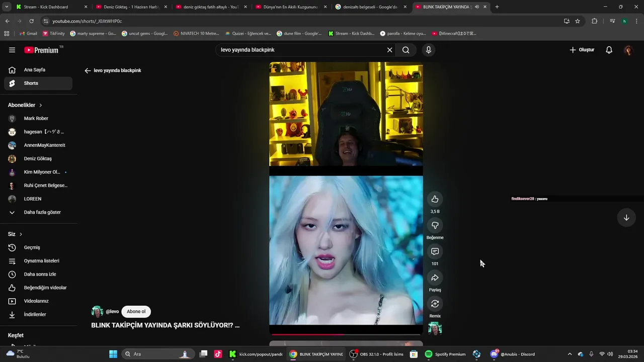
Task: Mute the BLINK TAKİPÇİM tab audio
Action: (x=476, y=7)
